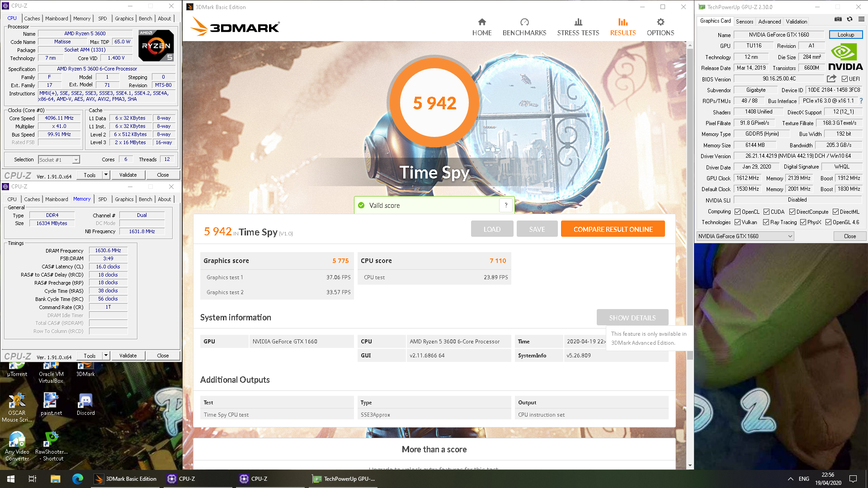
Task: Open the Sensors tab in GPU-Z
Action: pyautogui.click(x=744, y=22)
